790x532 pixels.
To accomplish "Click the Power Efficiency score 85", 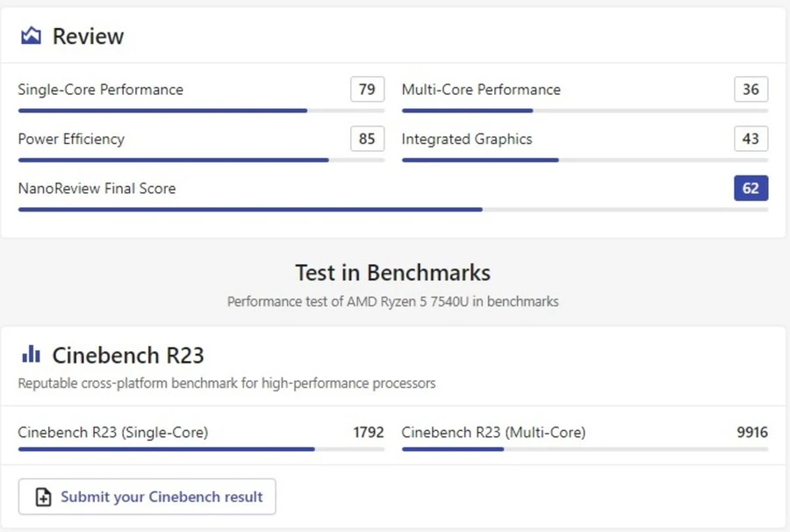I will point(367,139).
